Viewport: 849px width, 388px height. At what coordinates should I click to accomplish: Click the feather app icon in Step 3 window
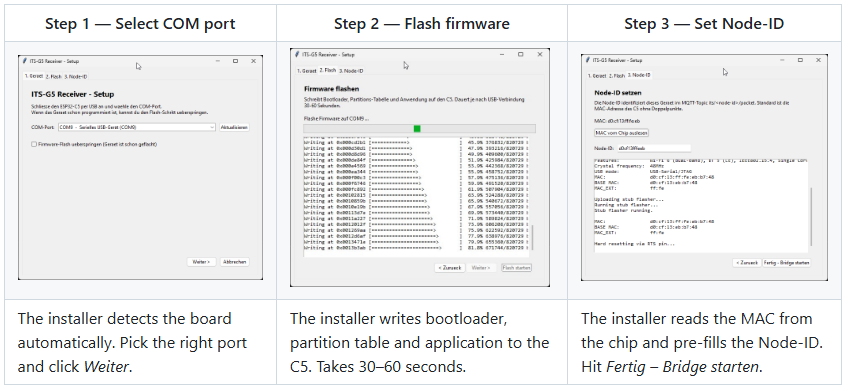[588, 60]
